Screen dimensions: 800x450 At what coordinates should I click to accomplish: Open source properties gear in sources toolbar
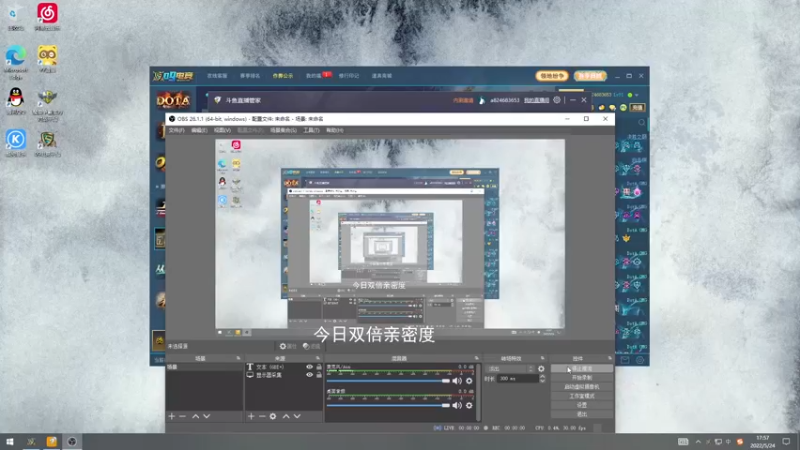[273, 416]
